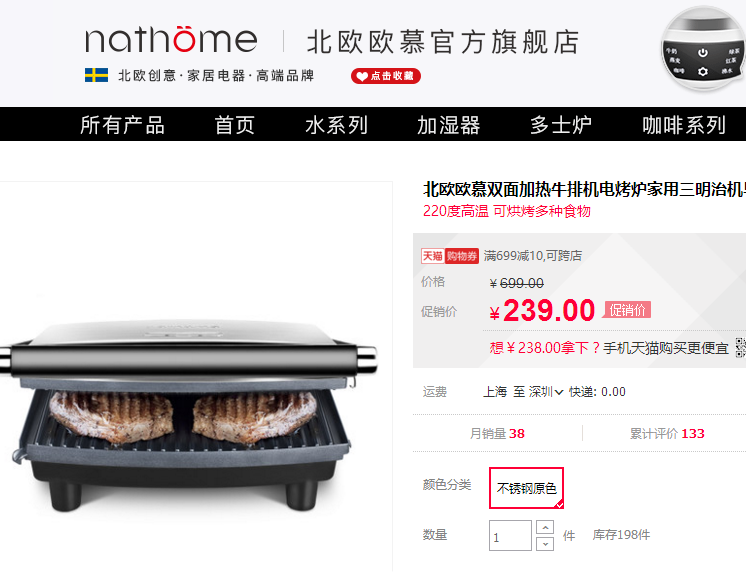Click the nathome brand logo
Viewport: 746px width, 572px height.
(171, 39)
